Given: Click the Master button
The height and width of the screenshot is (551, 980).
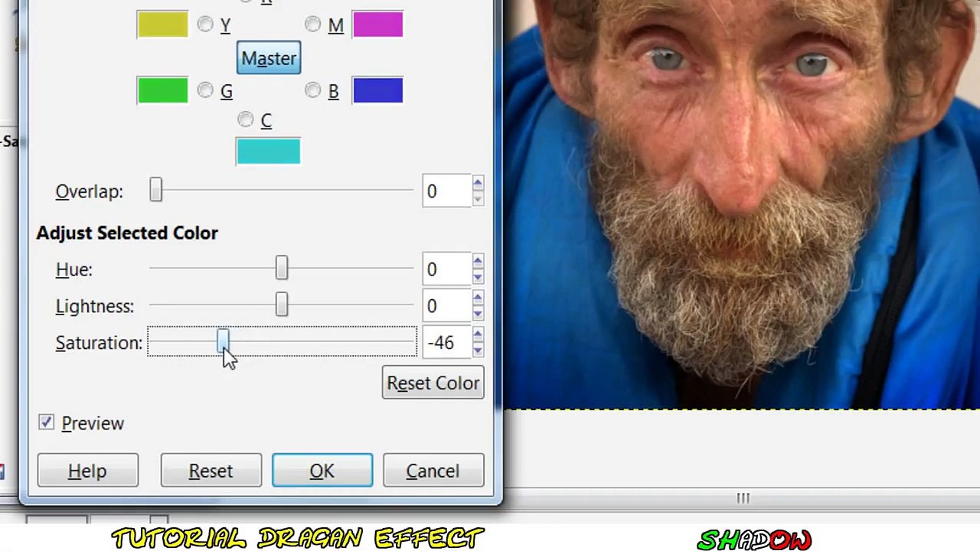Looking at the screenshot, I should click(269, 58).
